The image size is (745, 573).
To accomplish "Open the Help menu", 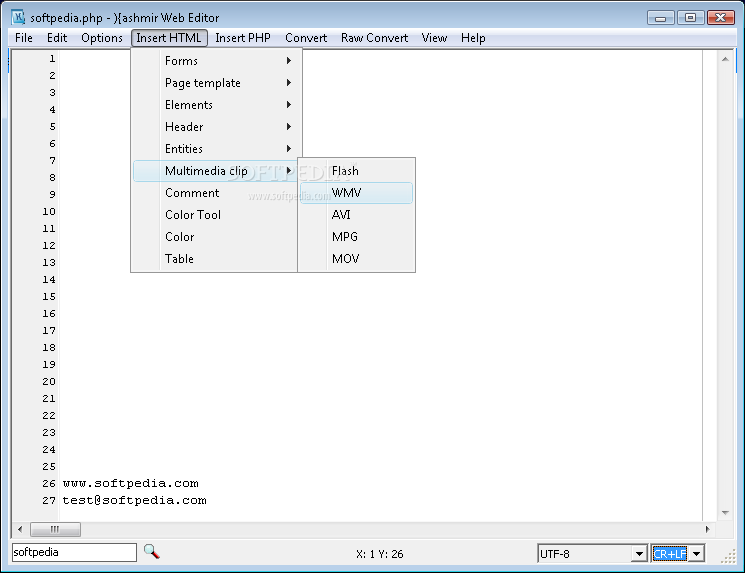I will (x=473, y=38).
